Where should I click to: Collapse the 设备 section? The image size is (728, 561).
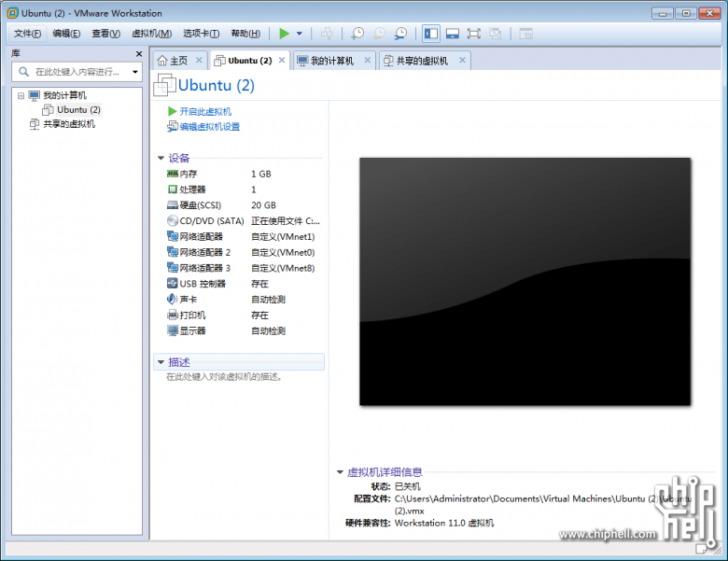tap(161, 158)
